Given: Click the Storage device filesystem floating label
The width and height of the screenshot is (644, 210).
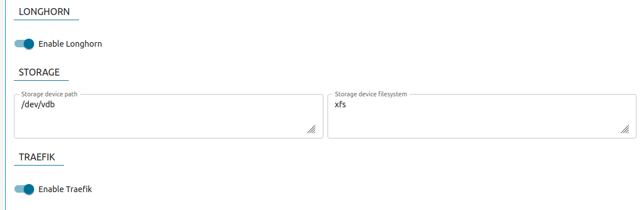Looking at the screenshot, I should click(x=371, y=94).
